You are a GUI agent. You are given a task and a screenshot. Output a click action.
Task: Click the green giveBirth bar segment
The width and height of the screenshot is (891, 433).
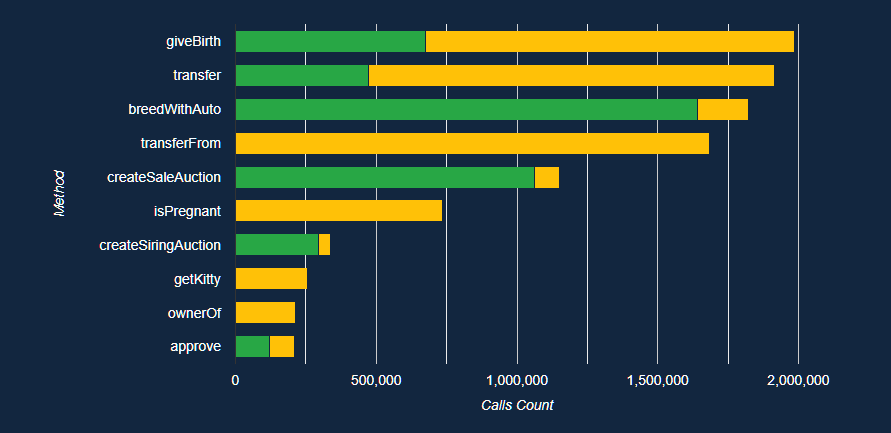[x=330, y=41]
